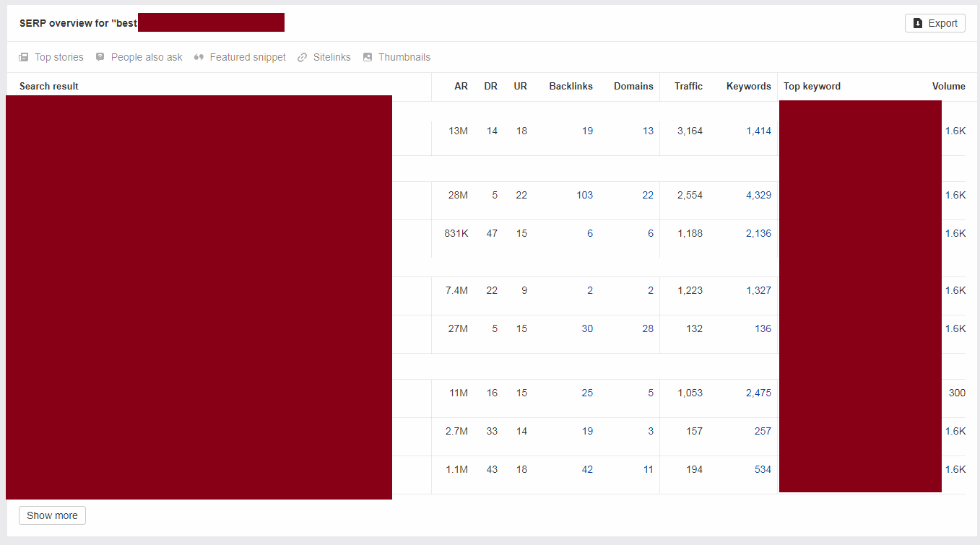Open the 13 domains link

tap(648, 131)
